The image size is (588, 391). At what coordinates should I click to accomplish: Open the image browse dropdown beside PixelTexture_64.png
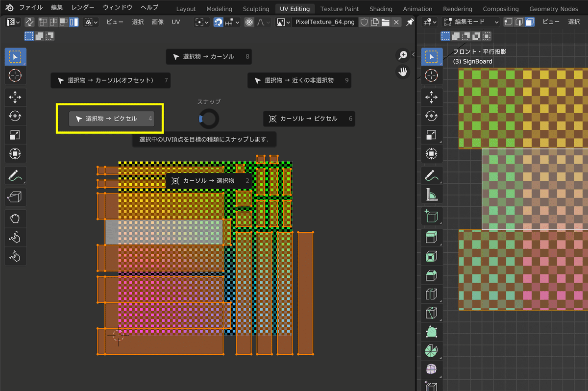coord(283,22)
